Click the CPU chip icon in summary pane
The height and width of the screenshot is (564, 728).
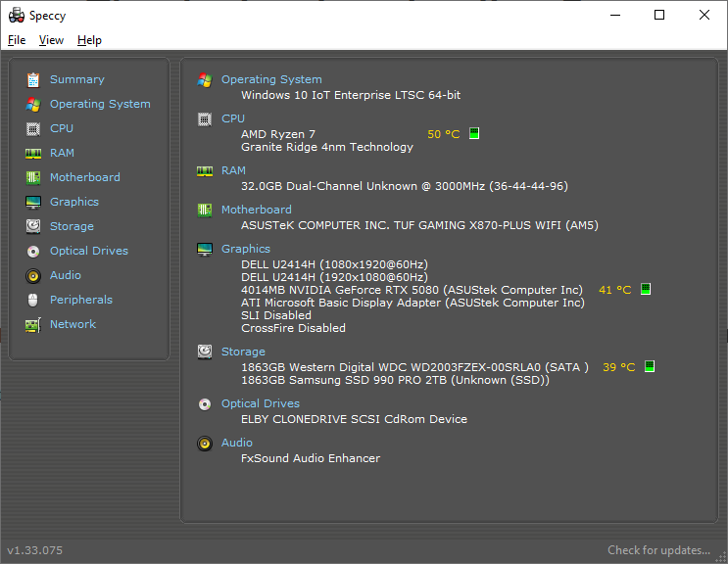(205, 119)
